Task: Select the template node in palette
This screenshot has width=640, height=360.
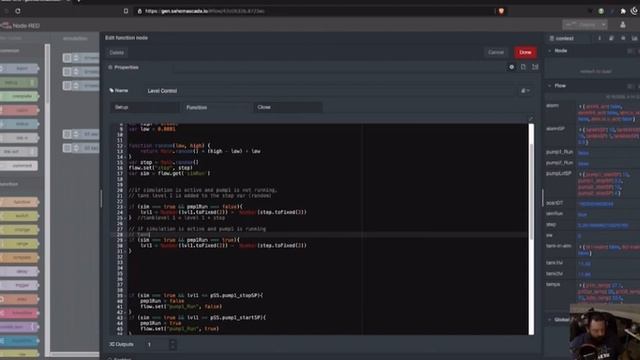Action: [20, 258]
